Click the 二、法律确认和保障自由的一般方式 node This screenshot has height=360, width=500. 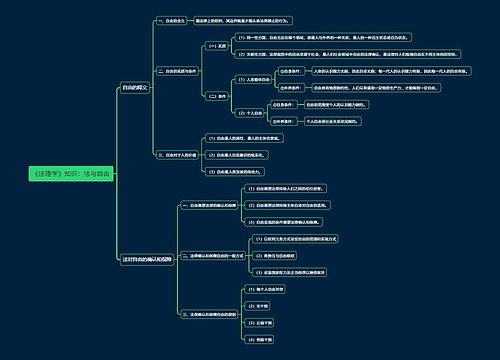tap(213, 256)
